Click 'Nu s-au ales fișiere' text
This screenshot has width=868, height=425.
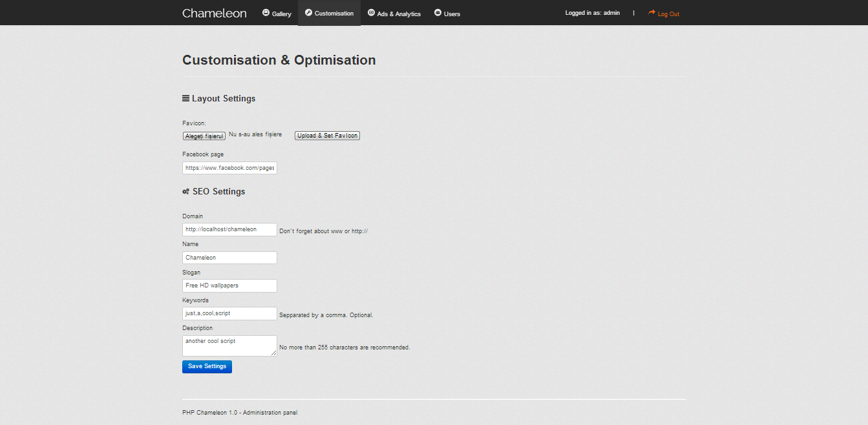coord(255,134)
